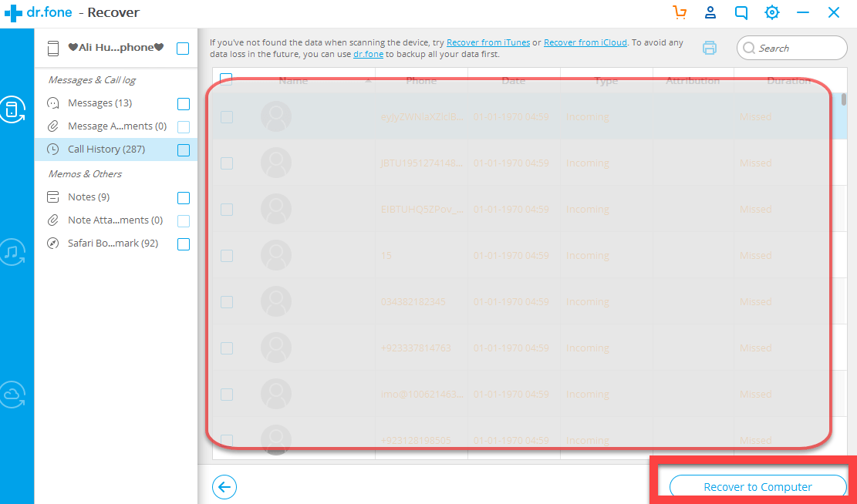The image size is (857, 504).
Task: Check the Messages (13) checkbox
Action: 184,104
